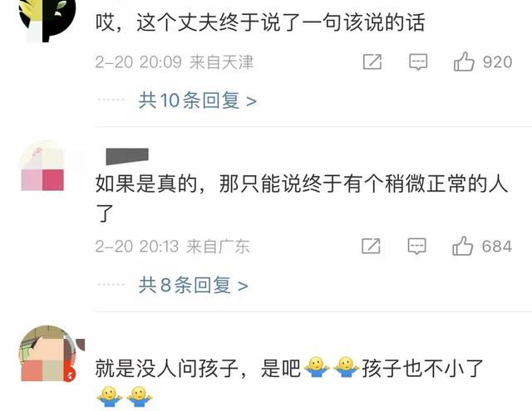Screen dimensions: 532x411
Task: Select the comment 就是没人问孩子
Action: pyautogui.click(x=288, y=383)
